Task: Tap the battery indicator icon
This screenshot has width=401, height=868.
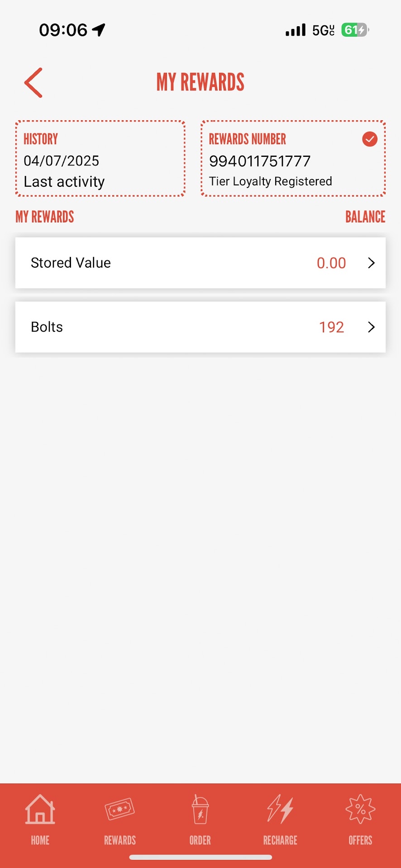Action: point(355,30)
